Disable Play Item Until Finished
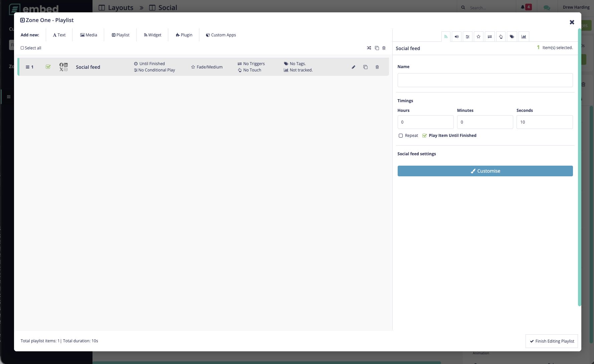The width and height of the screenshot is (594, 364). [424, 136]
